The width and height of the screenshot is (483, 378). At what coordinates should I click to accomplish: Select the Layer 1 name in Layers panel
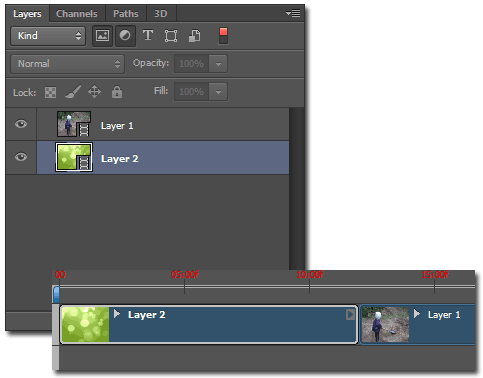coord(117,126)
